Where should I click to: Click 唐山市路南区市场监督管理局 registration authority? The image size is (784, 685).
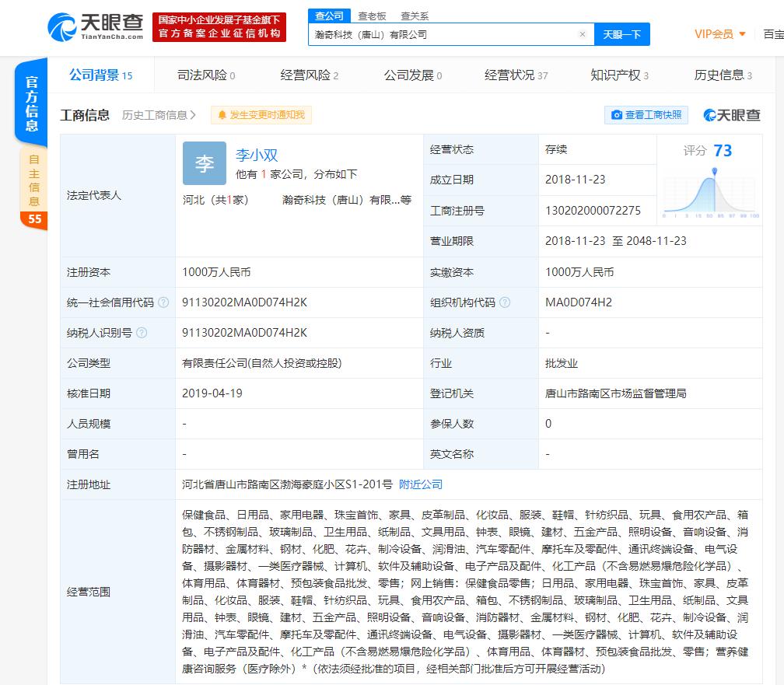click(615, 393)
